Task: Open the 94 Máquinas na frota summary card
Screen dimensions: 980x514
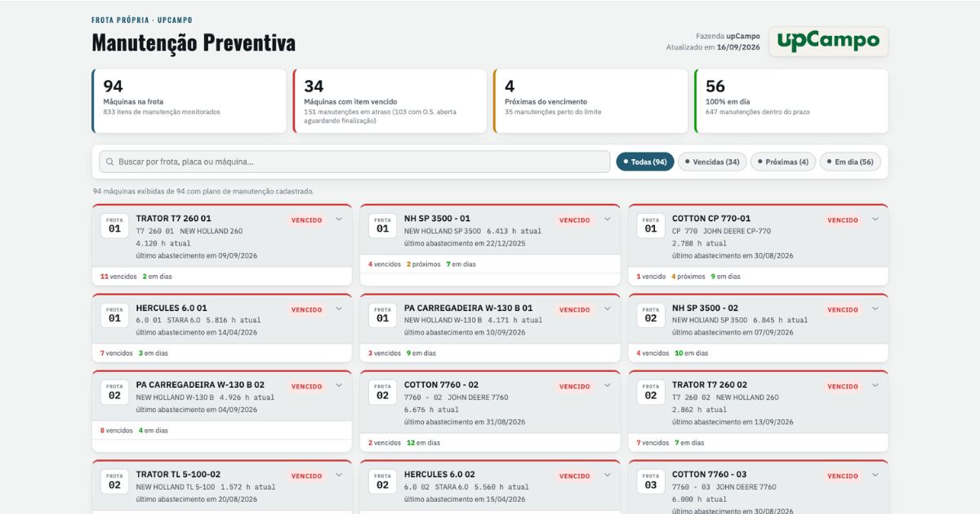Action: (189, 101)
